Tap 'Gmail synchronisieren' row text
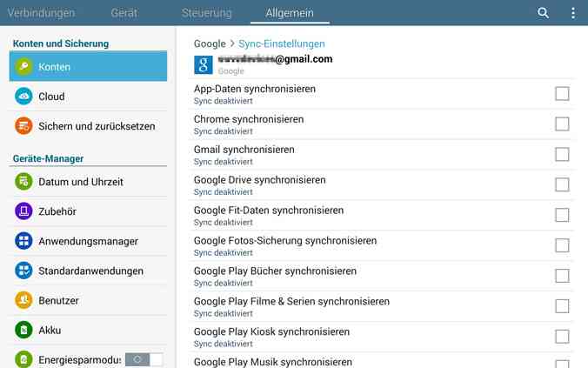 [244, 150]
